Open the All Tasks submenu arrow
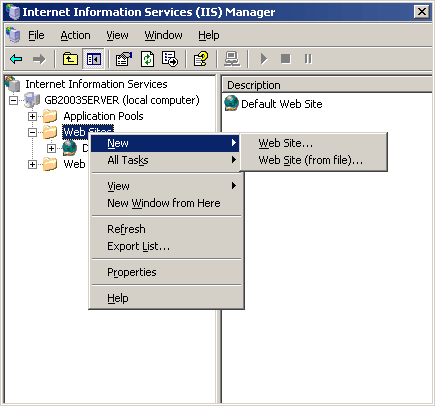The image size is (435, 406). coord(234,160)
